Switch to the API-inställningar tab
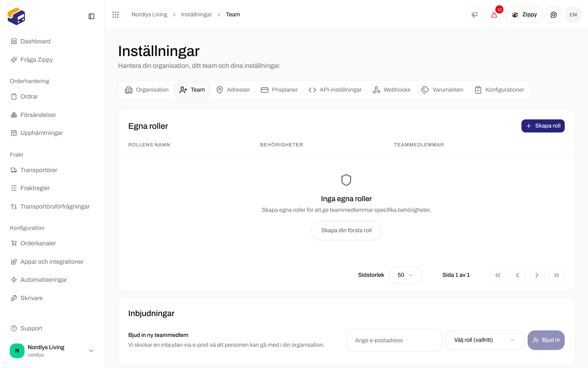Viewport: 588px width, 368px height. 335,90
